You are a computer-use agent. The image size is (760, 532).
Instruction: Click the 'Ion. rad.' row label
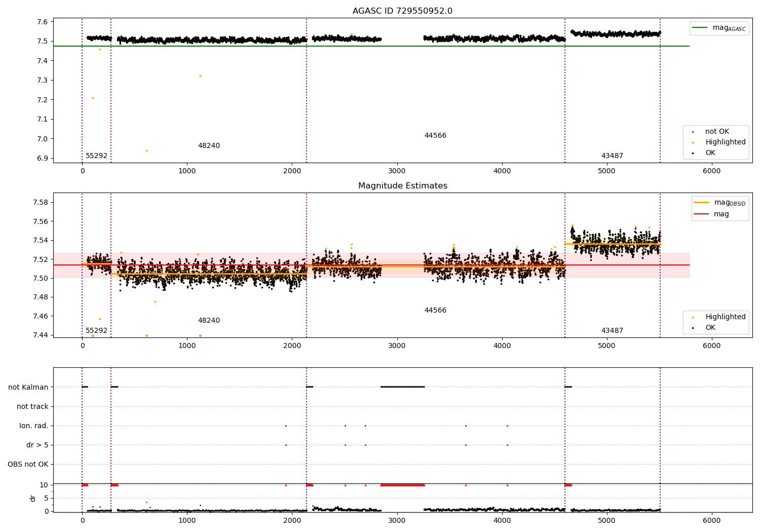pos(34,426)
